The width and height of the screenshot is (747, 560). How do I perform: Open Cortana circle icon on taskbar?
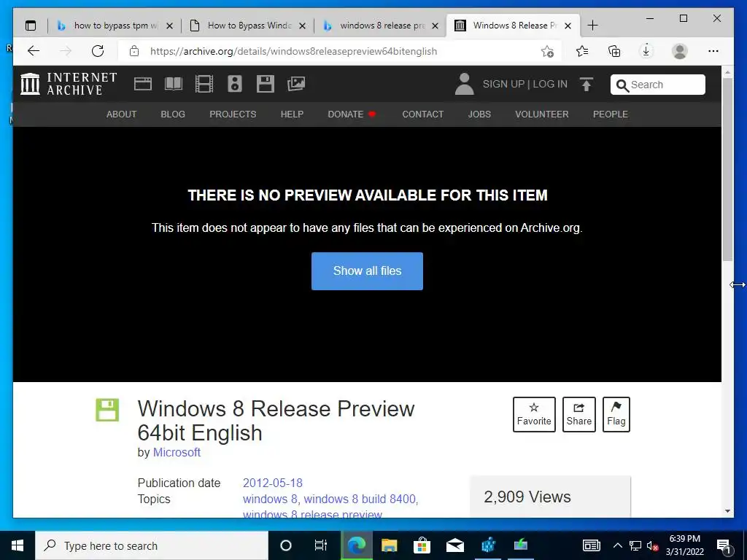click(285, 545)
